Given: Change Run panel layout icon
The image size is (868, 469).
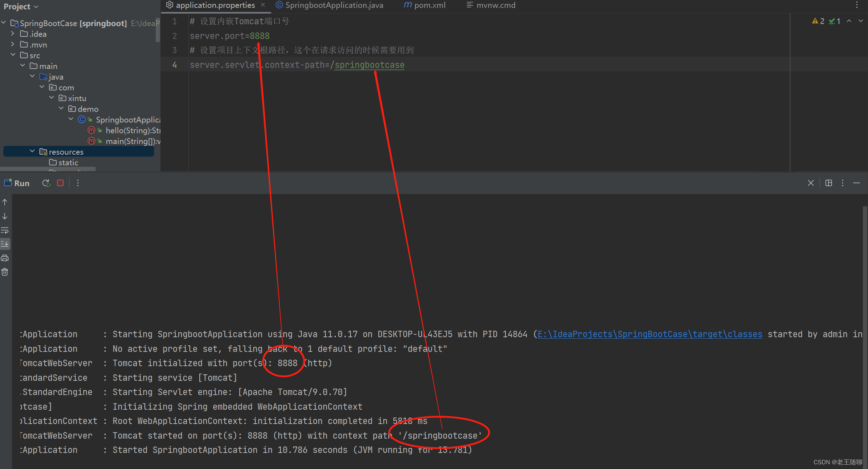Looking at the screenshot, I should click(x=829, y=183).
